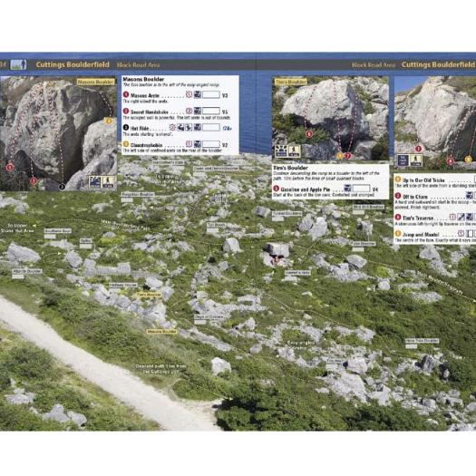Click the To Upper Stone Hut Area text
Image resolution: width=476 pixels, height=476 pixels.
tap(17, 228)
